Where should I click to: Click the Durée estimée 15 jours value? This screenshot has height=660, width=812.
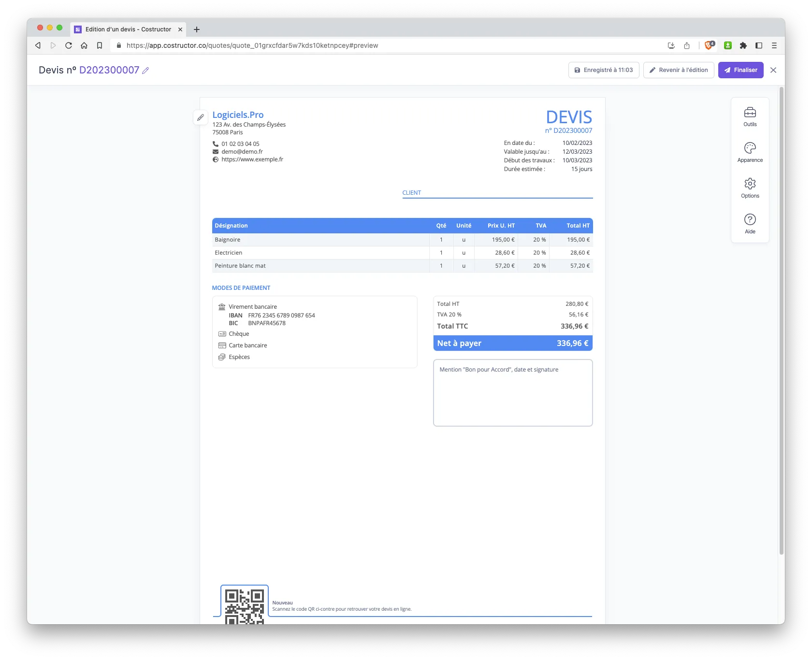[581, 169]
